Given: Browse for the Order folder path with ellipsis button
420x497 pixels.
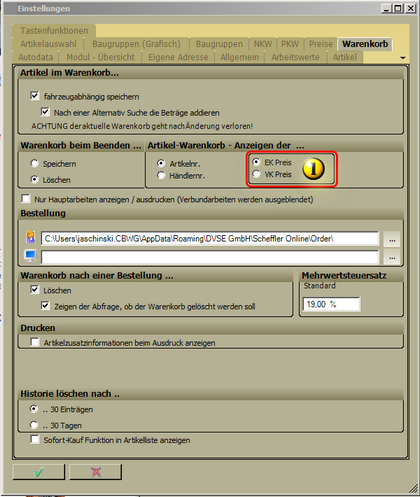Looking at the screenshot, I should [x=392, y=239].
